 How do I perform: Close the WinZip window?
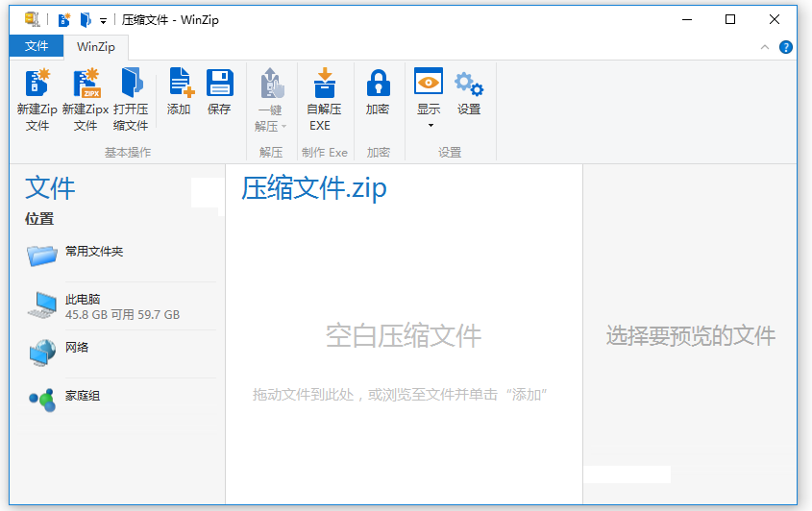[x=775, y=19]
